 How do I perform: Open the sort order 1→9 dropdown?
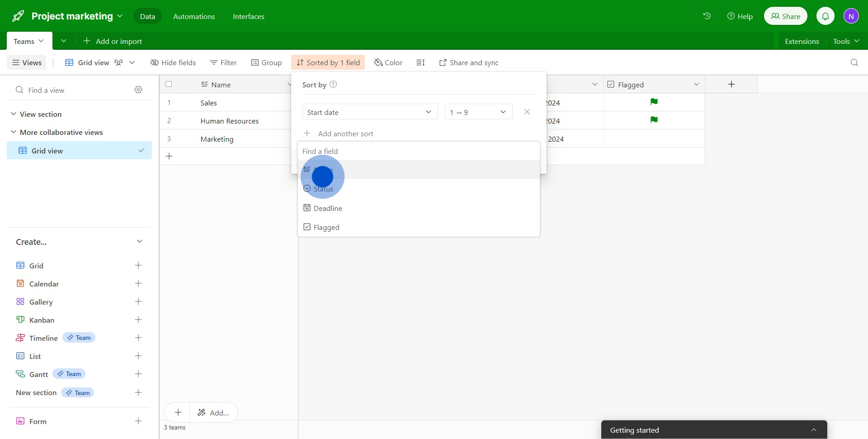pos(478,112)
